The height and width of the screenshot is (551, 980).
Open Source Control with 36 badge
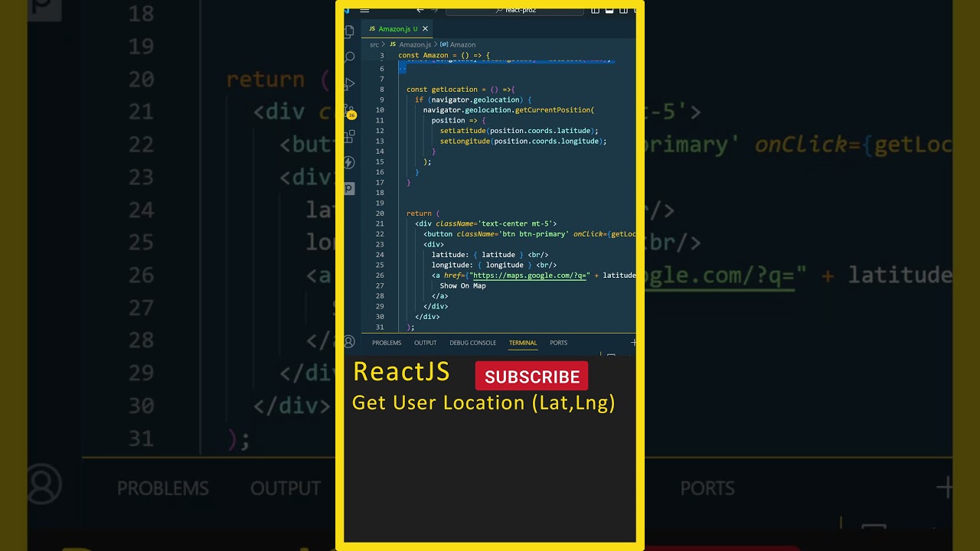(349, 111)
